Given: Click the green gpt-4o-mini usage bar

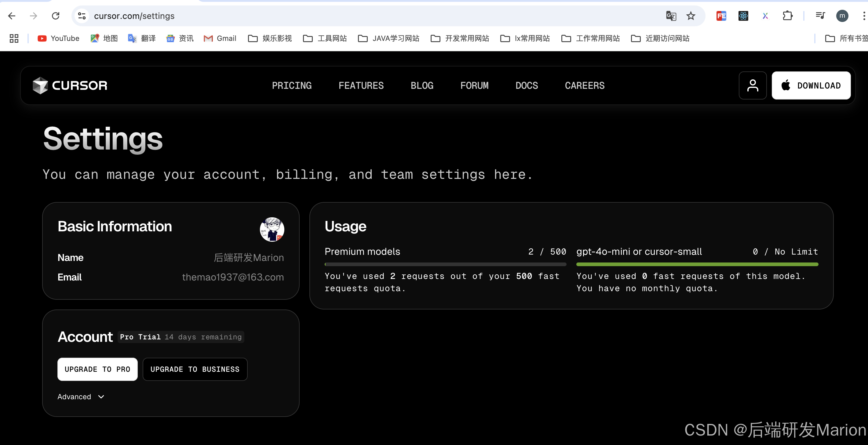Looking at the screenshot, I should pyautogui.click(x=697, y=264).
